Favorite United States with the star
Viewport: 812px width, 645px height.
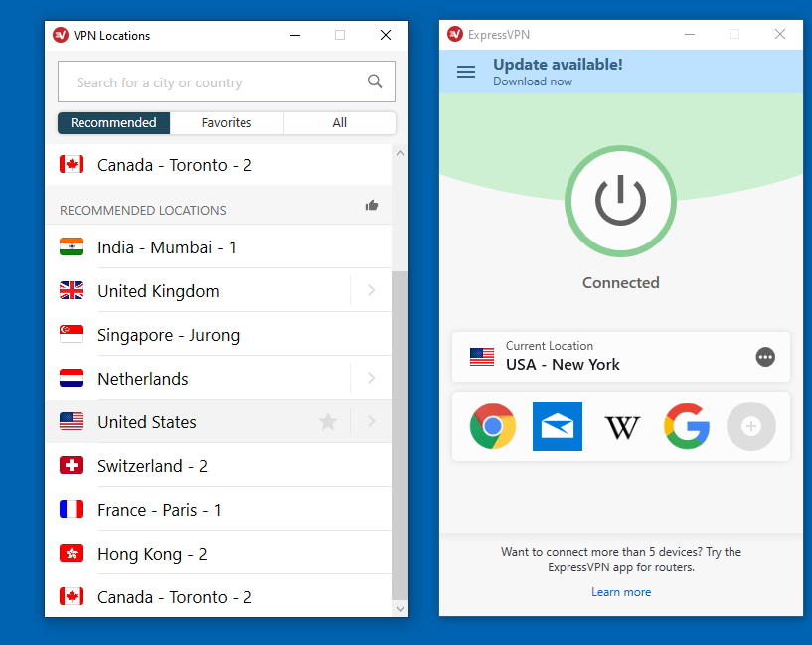pos(327,422)
